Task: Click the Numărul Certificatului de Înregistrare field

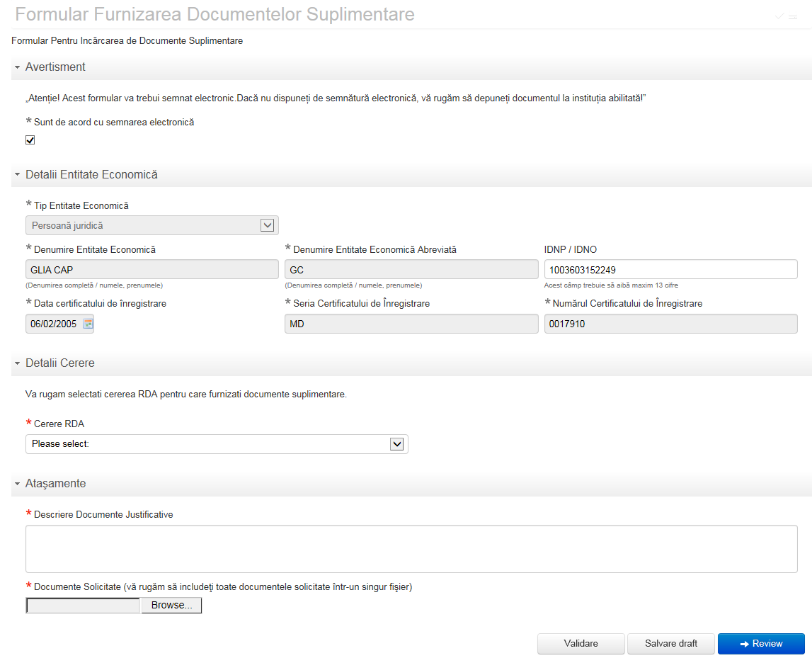Action: 670,324
